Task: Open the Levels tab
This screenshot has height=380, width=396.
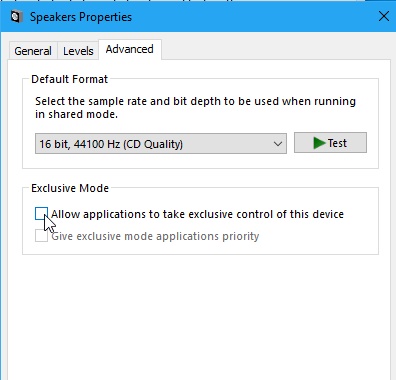Action: 78,51
